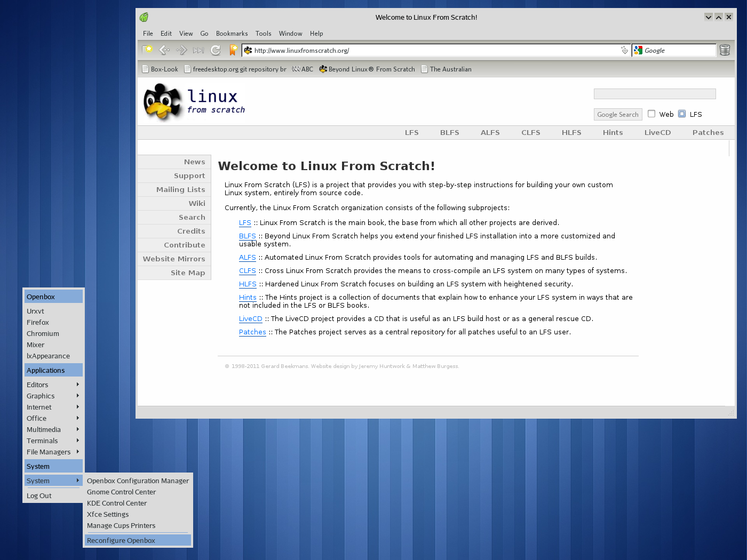This screenshot has height=560, width=747.
Task: Open the Edit menu
Action: [166, 34]
